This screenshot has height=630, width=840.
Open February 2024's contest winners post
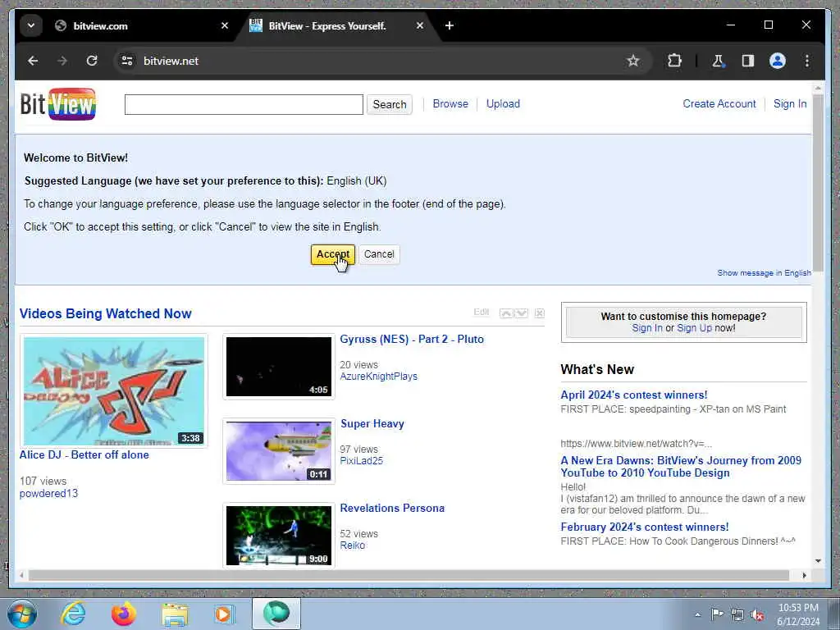(645, 527)
